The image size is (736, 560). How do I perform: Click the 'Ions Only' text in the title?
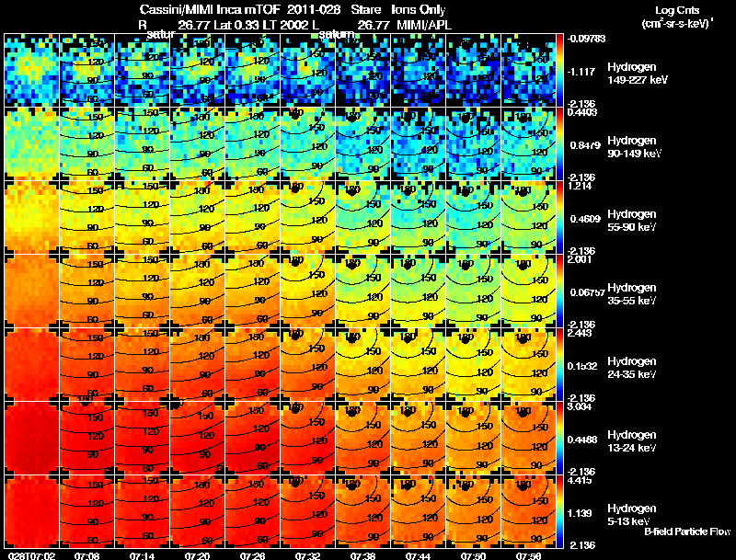419,10
